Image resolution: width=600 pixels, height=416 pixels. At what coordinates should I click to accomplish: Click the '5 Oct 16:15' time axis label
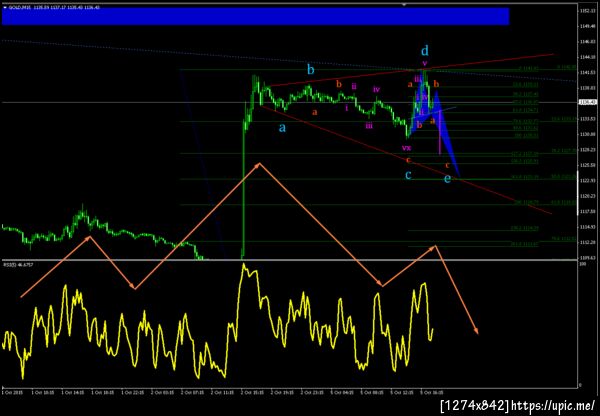[431, 393]
